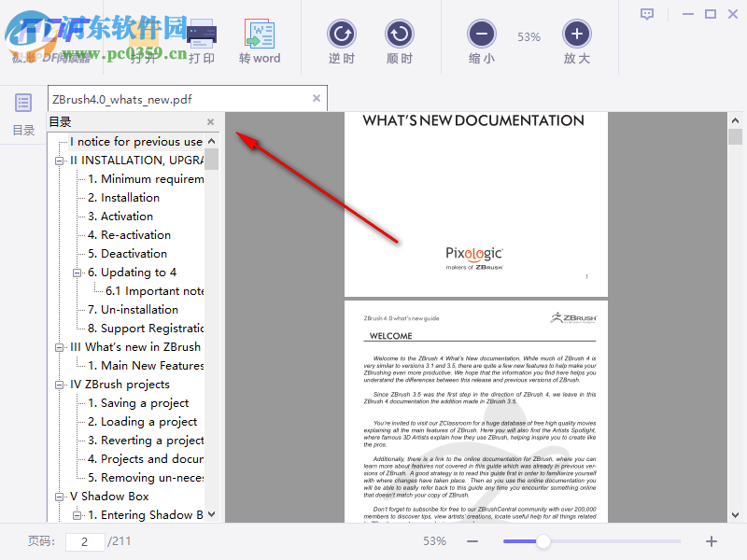Click the first PDF page thumbnail area

pos(476,204)
